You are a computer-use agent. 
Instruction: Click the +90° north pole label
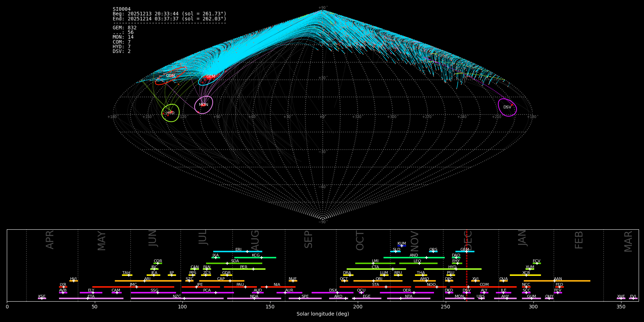point(322,8)
